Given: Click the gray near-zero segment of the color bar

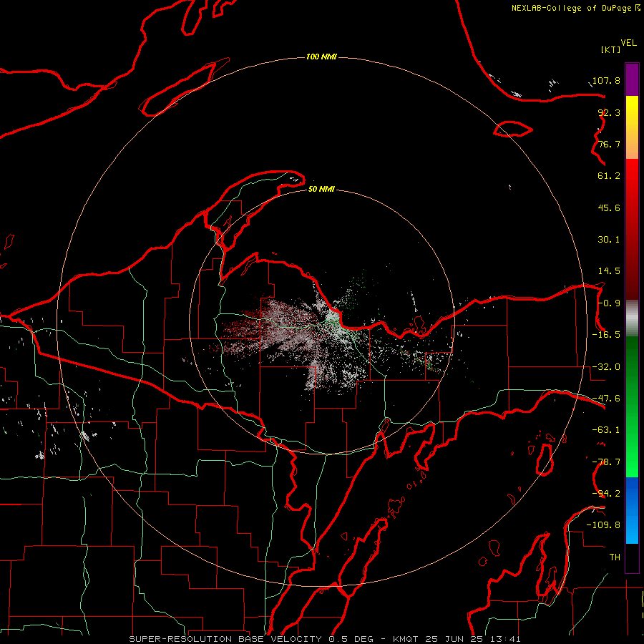Looking at the screenshot, I should click(x=632, y=318).
